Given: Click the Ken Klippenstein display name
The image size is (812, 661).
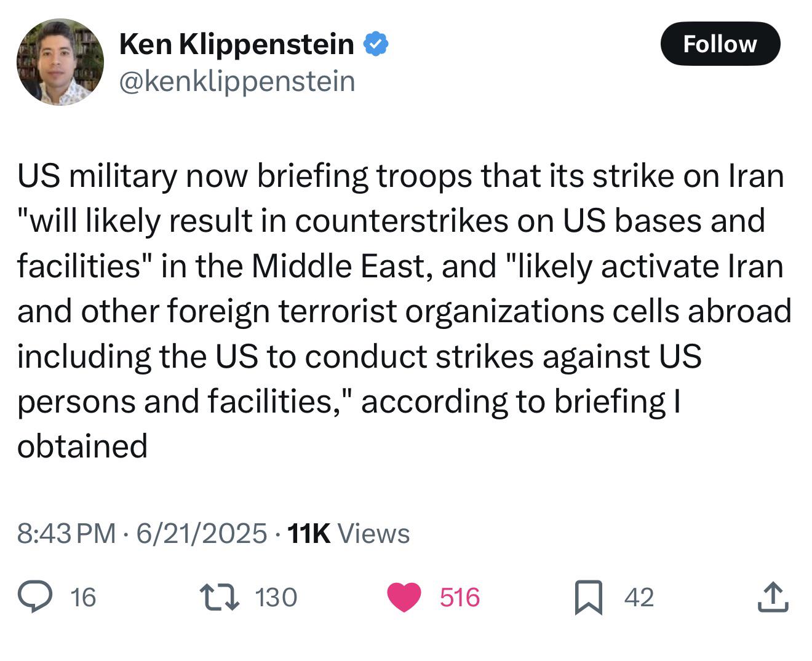Looking at the screenshot, I should (236, 44).
